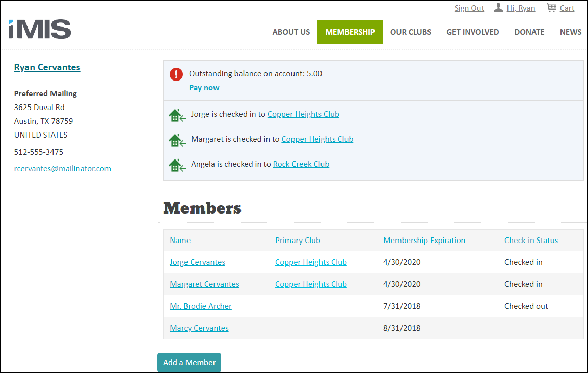Click the Preferred Mailing label
The image size is (588, 373).
45,93
